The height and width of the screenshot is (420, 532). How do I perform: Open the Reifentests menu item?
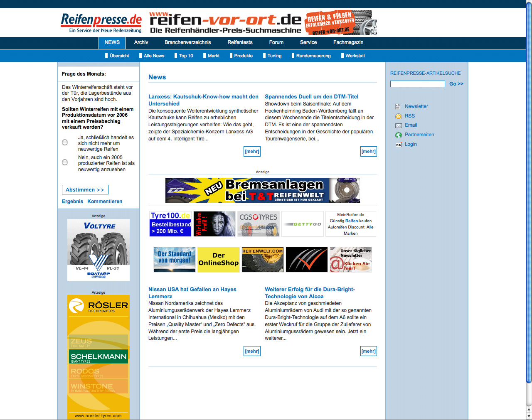coord(240,43)
